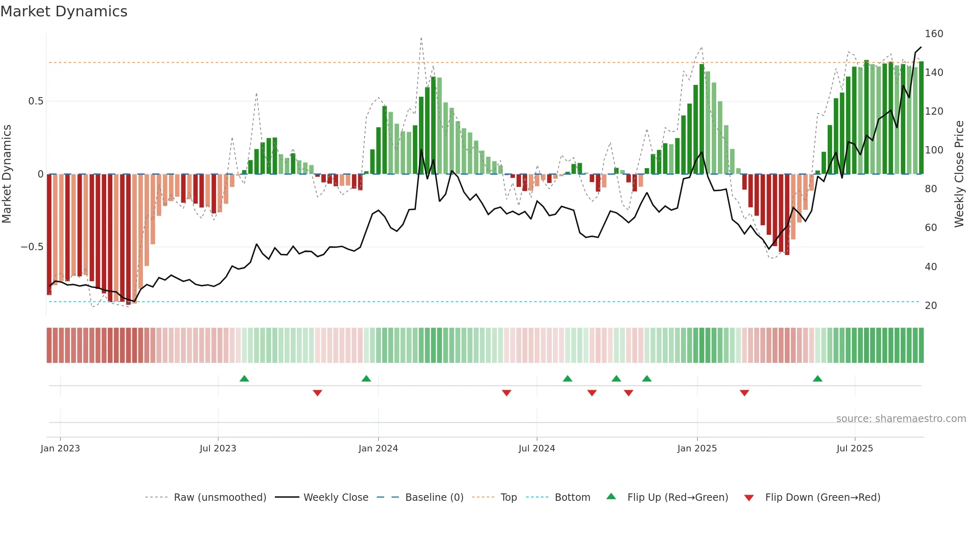The width and height of the screenshot is (980, 551).
Task: Click the lowest red bar in early 2023
Action: point(129,239)
